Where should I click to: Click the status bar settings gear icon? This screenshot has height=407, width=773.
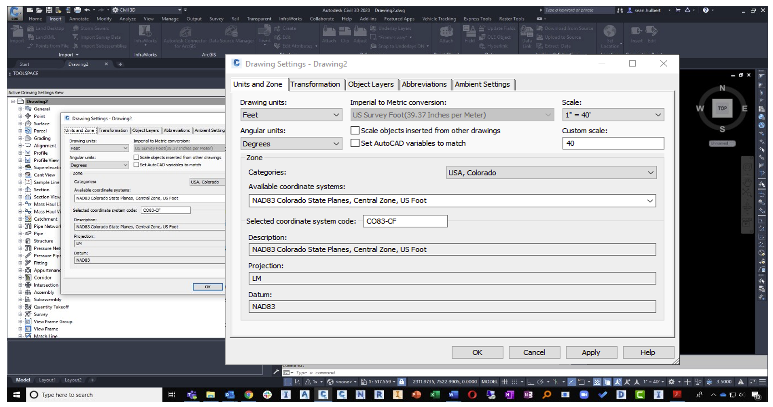point(671,381)
